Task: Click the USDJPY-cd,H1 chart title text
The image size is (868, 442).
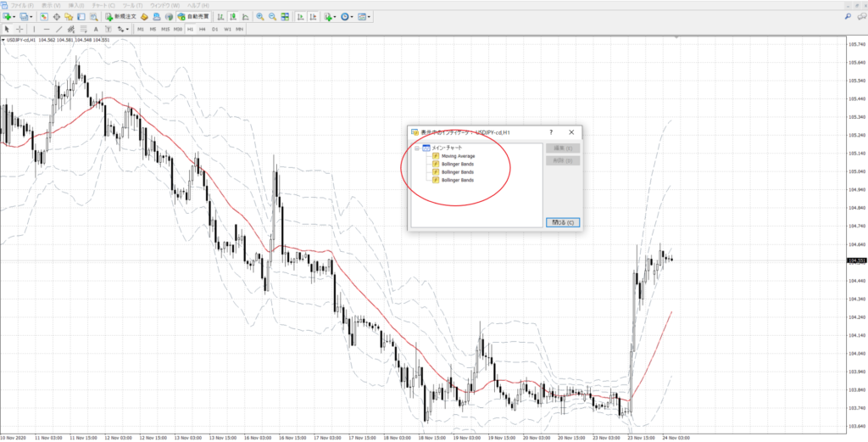Action: click(21, 40)
